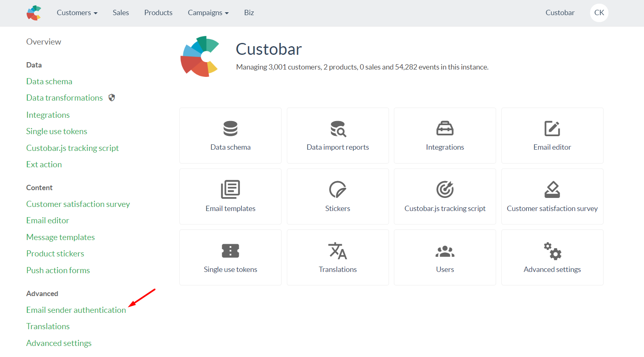The width and height of the screenshot is (644, 357).
Task: Open Translations sidebar link
Action: pyautogui.click(x=48, y=326)
